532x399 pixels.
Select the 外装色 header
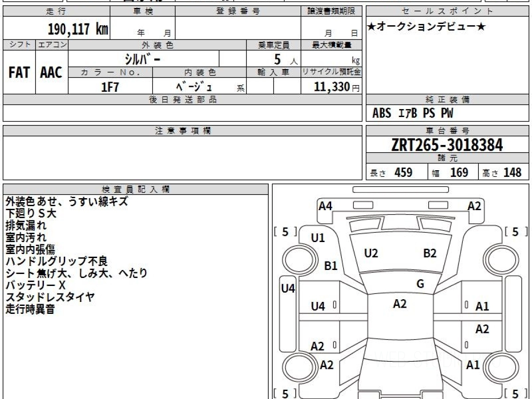(157, 45)
